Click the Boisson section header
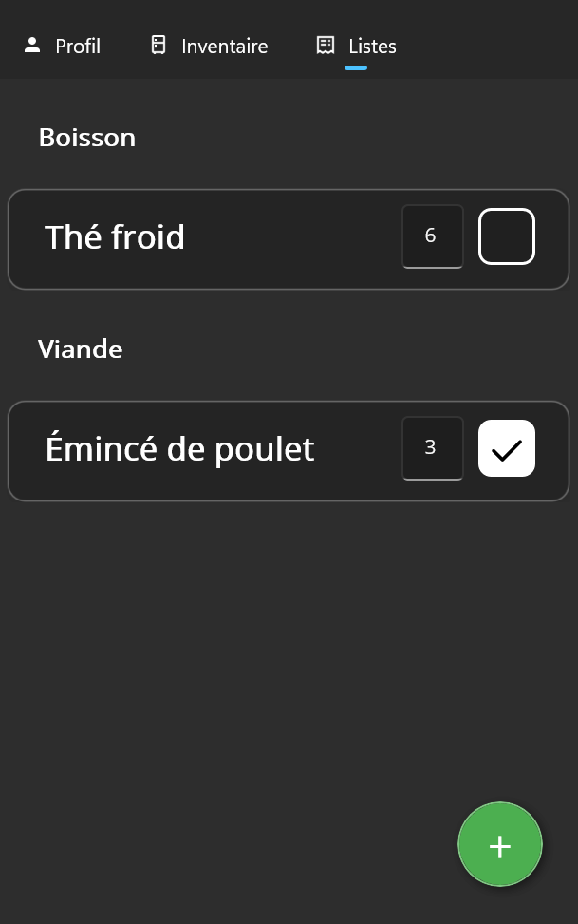The height and width of the screenshot is (924, 578). pos(86,138)
